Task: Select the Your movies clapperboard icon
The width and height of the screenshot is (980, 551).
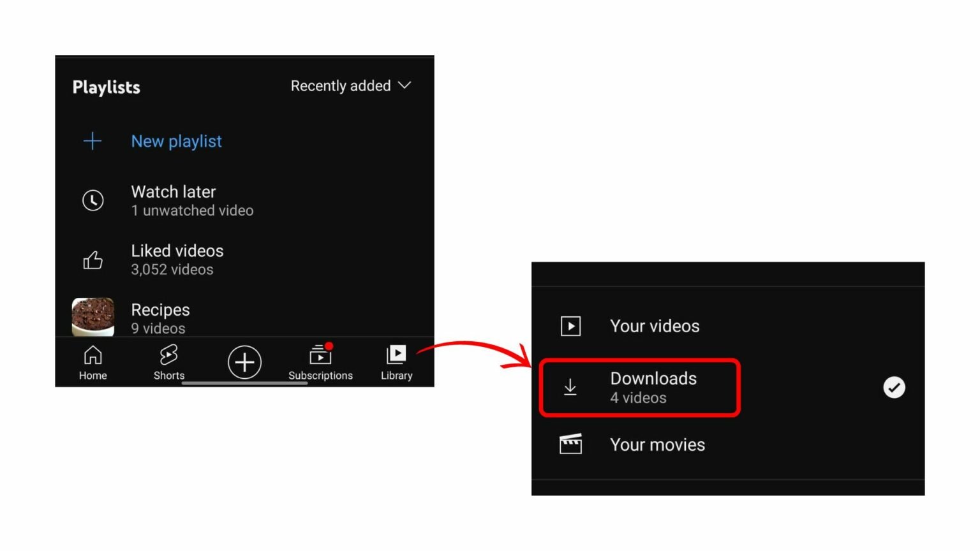Action: pyautogui.click(x=570, y=444)
